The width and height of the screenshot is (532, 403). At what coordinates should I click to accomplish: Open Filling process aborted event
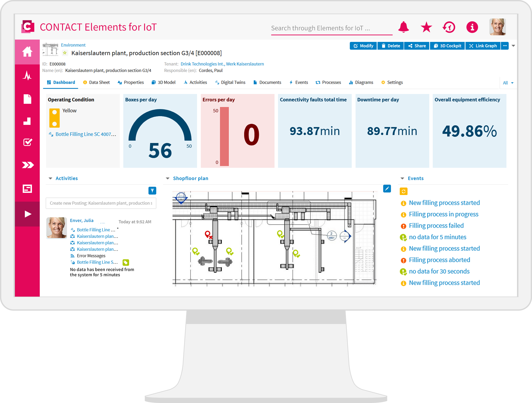click(439, 260)
